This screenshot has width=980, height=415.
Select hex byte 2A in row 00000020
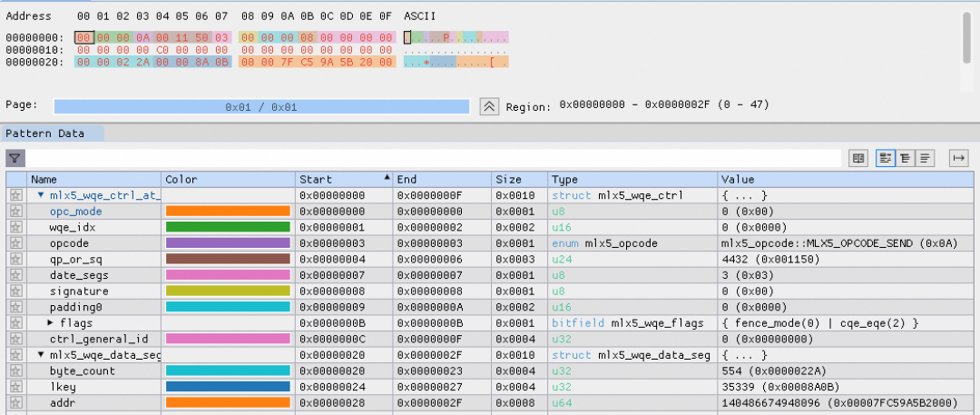[143, 62]
